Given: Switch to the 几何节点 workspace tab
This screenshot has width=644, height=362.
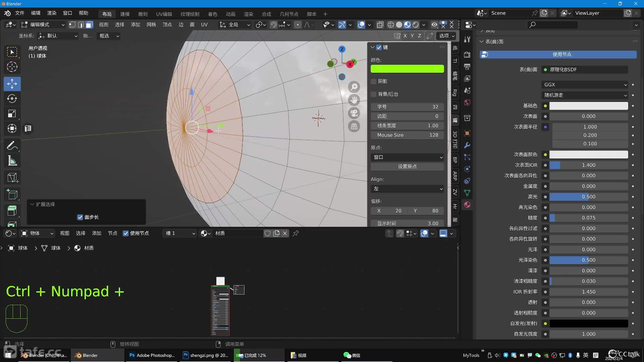Looking at the screenshot, I should [289, 14].
